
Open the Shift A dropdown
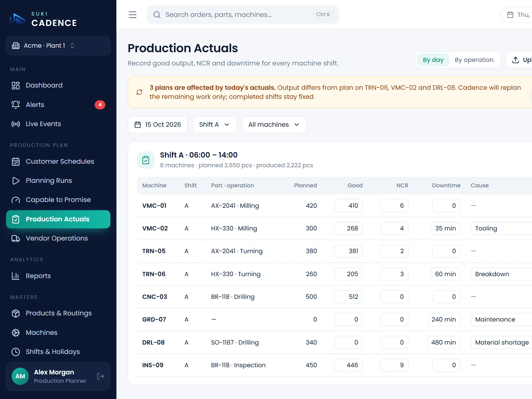tap(215, 124)
